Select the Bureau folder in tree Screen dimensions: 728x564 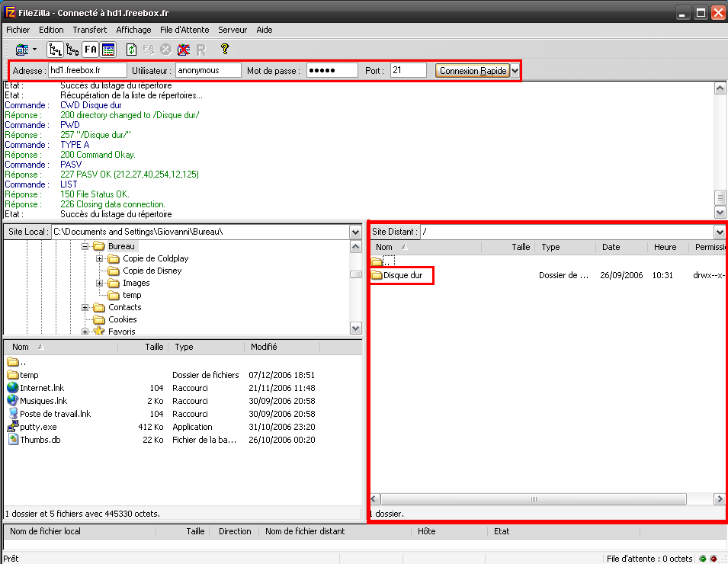(121, 246)
